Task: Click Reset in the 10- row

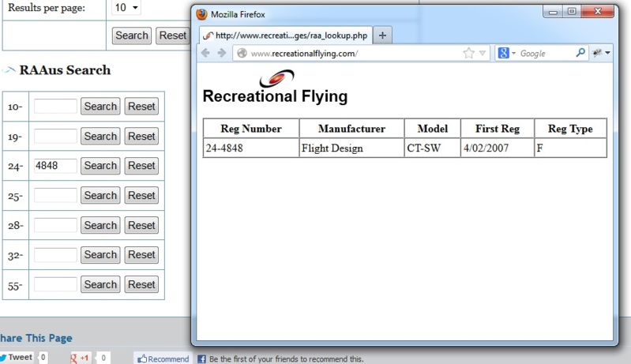Action: (x=141, y=106)
